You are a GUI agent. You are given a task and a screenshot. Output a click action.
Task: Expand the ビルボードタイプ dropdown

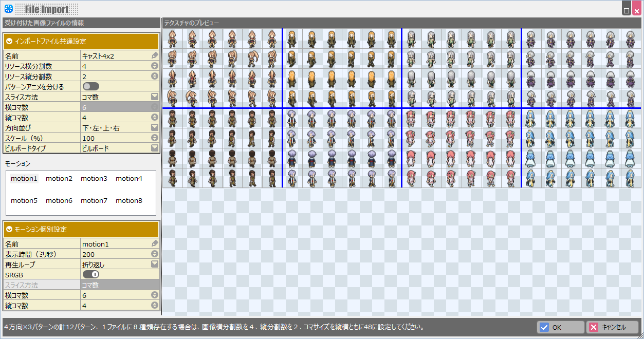coord(154,148)
